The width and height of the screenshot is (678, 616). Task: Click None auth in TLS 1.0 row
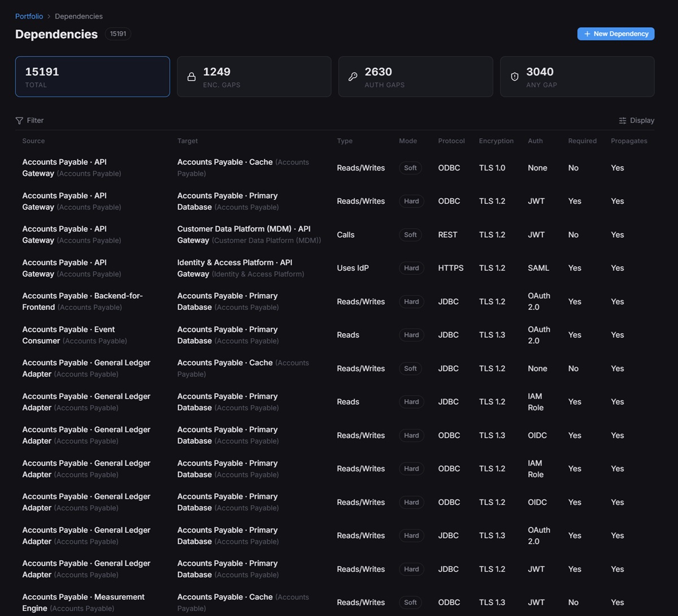click(537, 168)
